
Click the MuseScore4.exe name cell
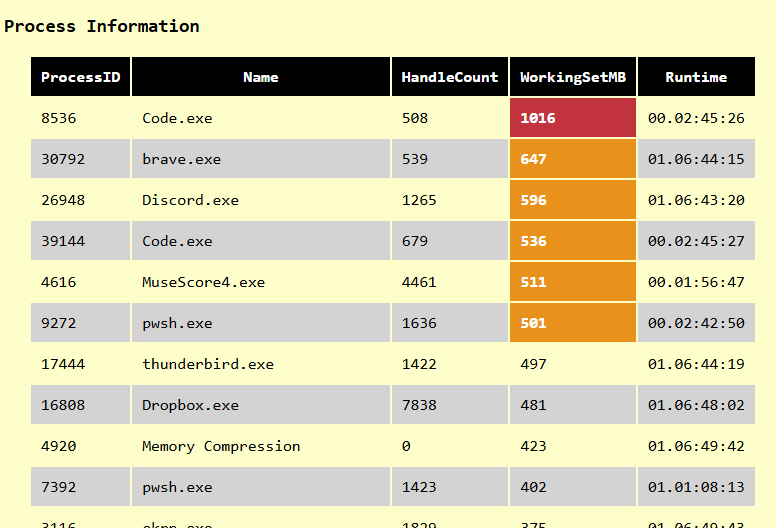261,282
